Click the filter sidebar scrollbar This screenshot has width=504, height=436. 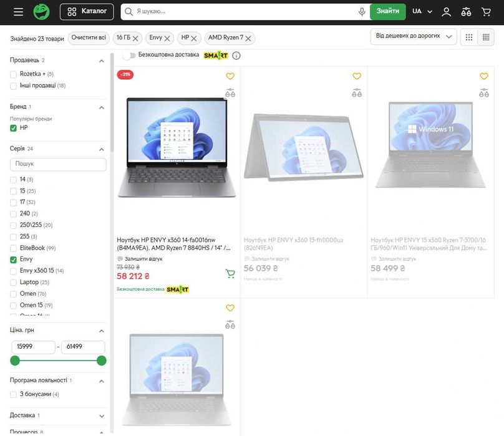pos(112,103)
